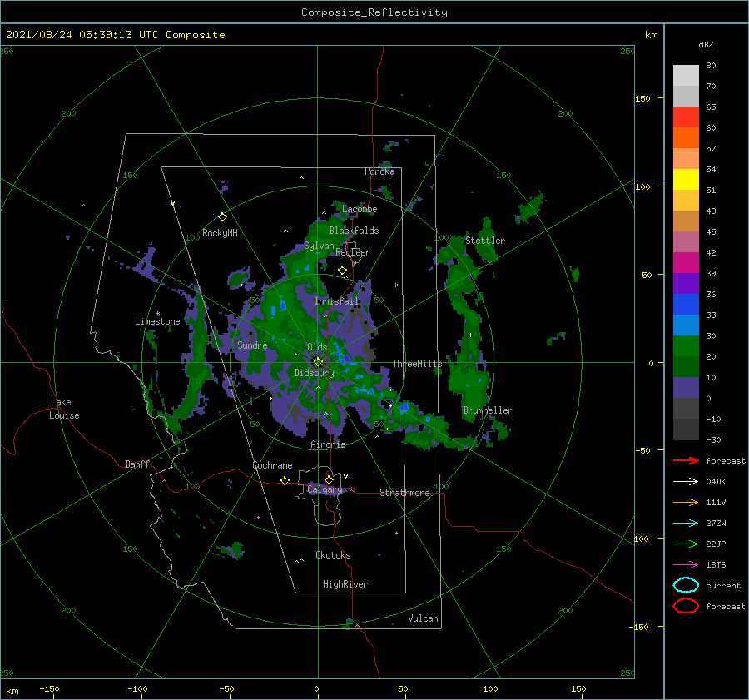
Task: Click the white 04DK arrow icon
Action: [x=686, y=482]
